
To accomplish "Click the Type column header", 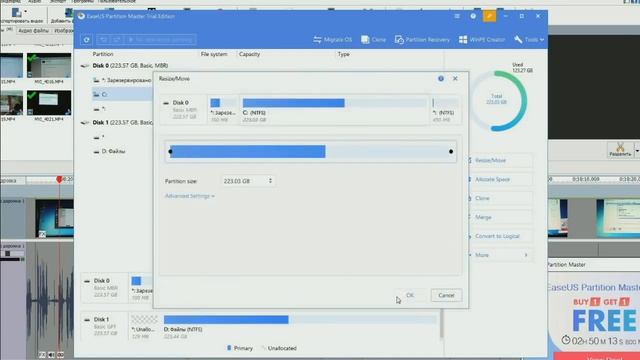I will (x=344, y=54).
